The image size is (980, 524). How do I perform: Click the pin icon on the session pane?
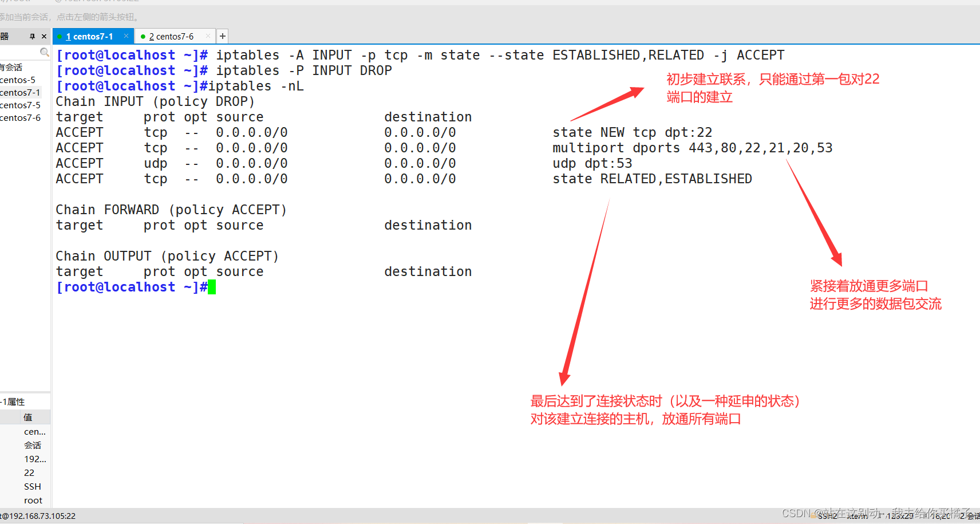click(33, 36)
